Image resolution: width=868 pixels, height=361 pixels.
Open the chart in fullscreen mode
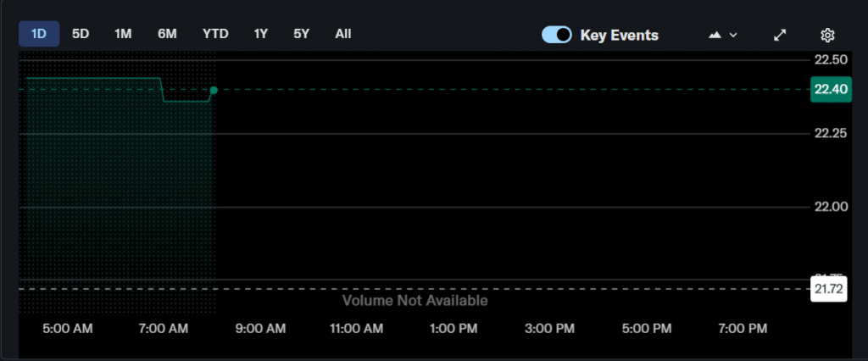click(x=780, y=35)
